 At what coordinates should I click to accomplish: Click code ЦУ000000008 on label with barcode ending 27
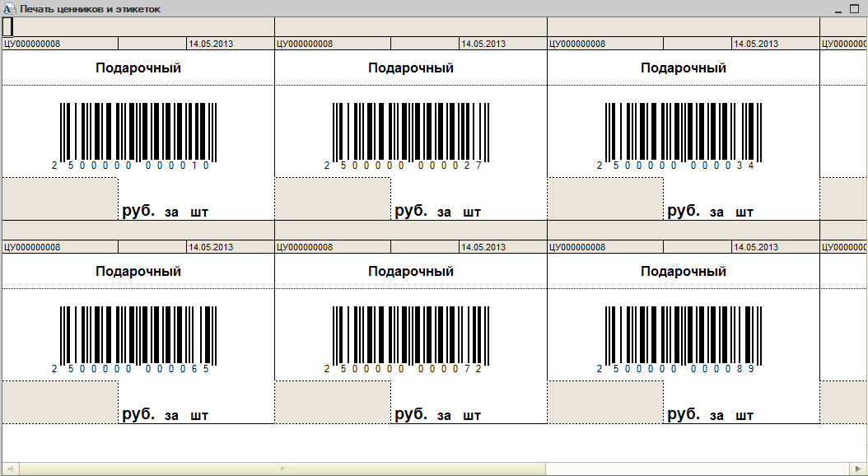tap(305, 44)
